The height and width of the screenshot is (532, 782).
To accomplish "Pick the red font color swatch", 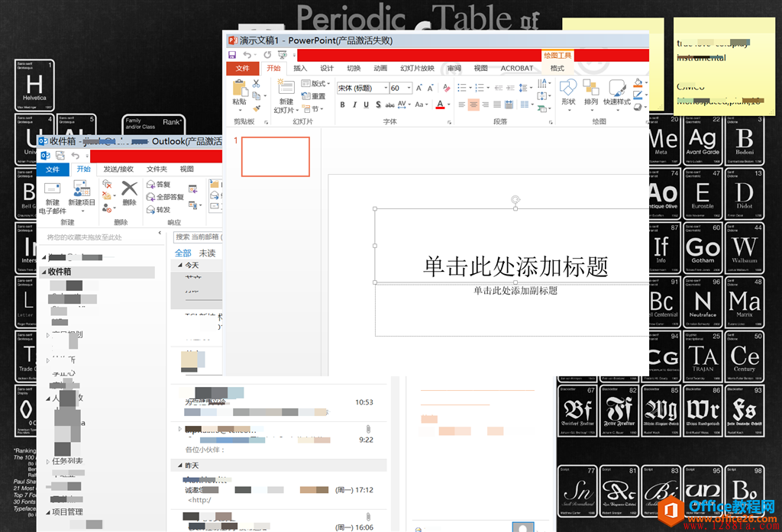I will (x=441, y=105).
